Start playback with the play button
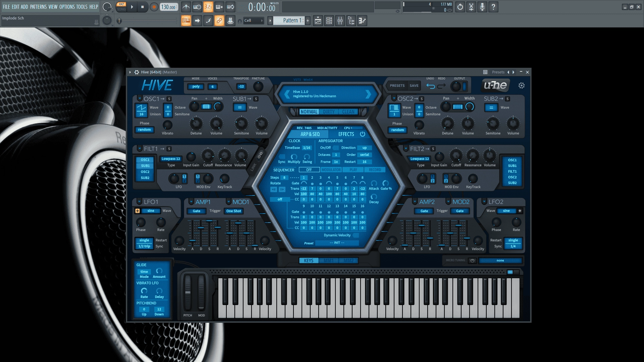The image size is (644, 362). point(132,7)
